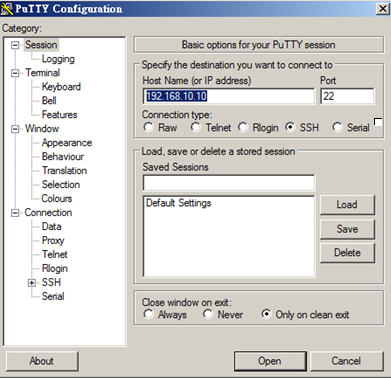Open the Colours settings panel
Image resolution: width=391 pixels, height=378 pixels.
57,198
